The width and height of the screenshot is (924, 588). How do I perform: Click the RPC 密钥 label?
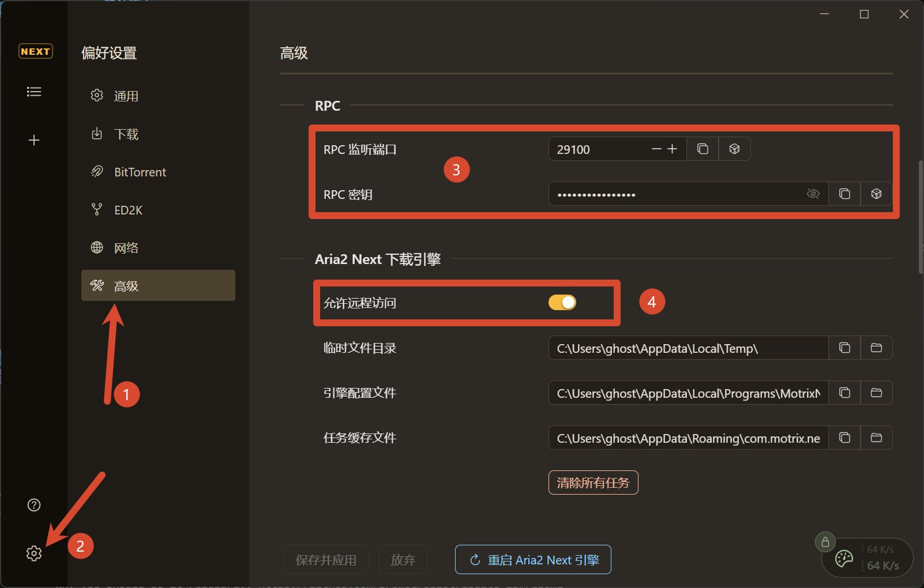tap(348, 194)
